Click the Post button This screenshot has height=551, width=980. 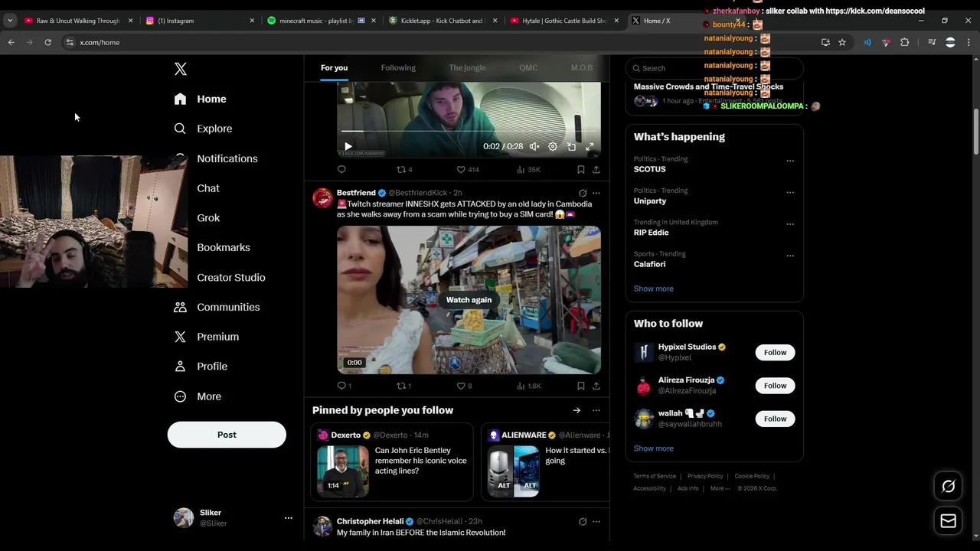pos(227,435)
